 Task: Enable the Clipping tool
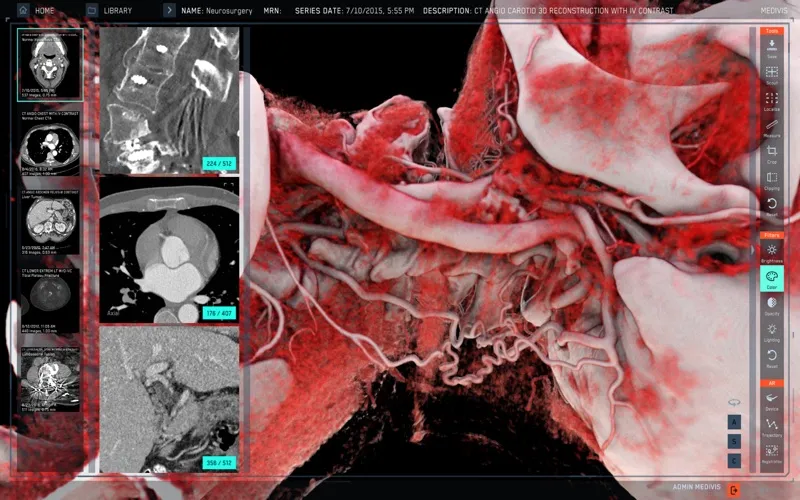coord(771,181)
